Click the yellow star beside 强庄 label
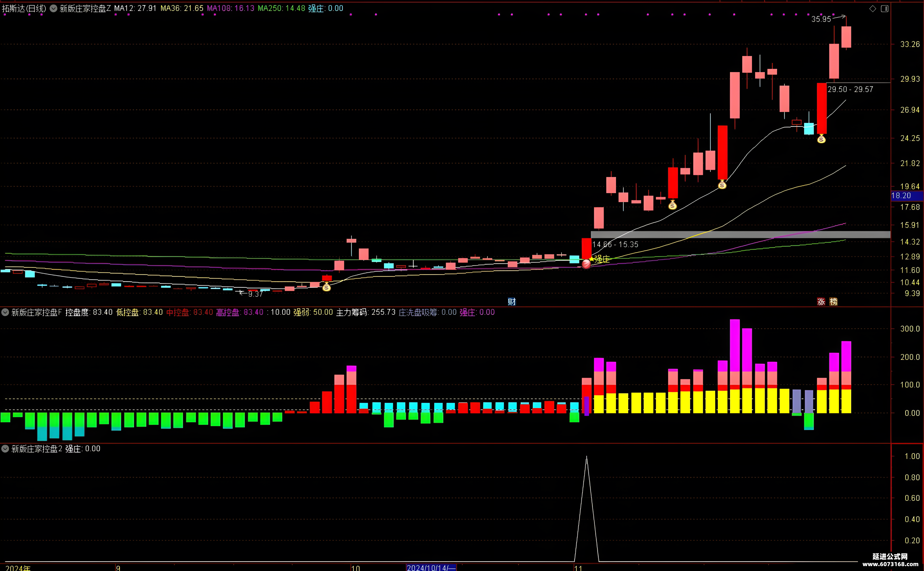 pyautogui.click(x=592, y=259)
